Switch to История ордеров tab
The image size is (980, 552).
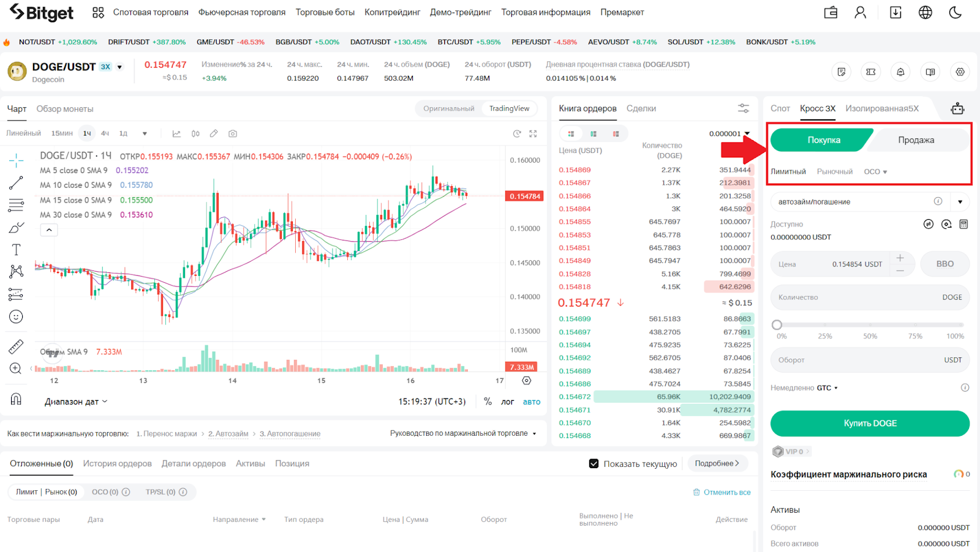(118, 463)
